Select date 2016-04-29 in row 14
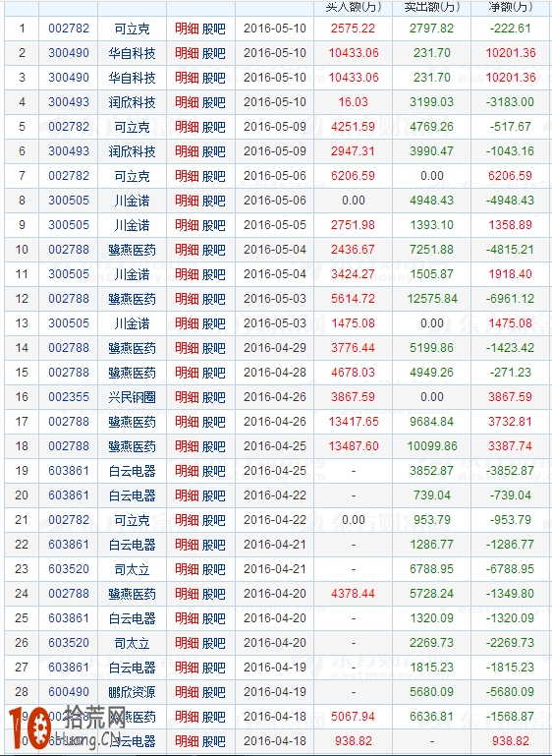Screen dimensions: 552x756 click(x=275, y=348)
